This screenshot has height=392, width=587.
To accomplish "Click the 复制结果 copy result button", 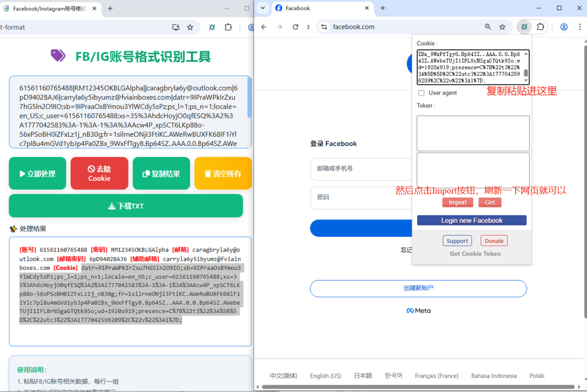I will (x=161, y=174).
